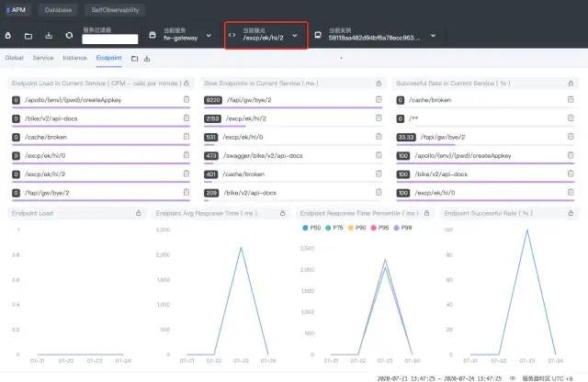Copy the /** entry in the Successful Rate list
The height and width of the screenshot is (382, 588).
[571, 118]
